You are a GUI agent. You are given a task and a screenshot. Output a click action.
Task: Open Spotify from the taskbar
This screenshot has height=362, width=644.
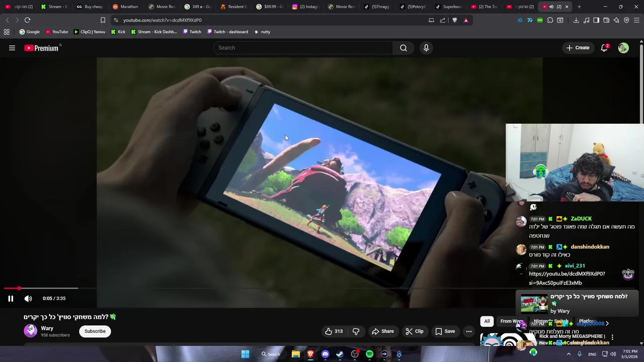[x=369, y=354]
